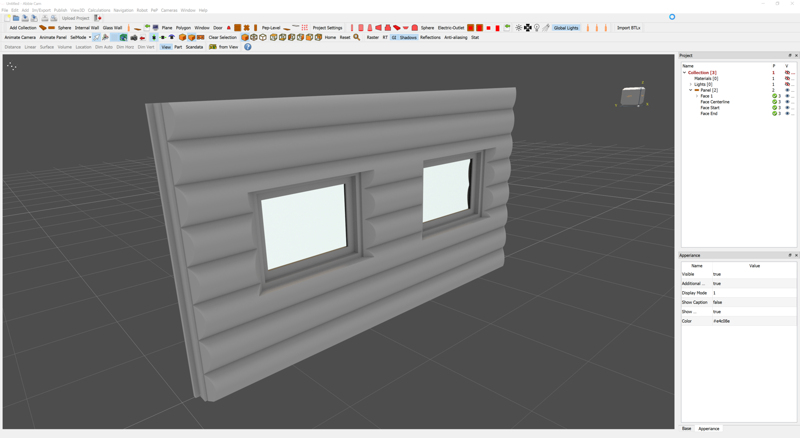Click the Glass Wall tool
Image resolution: width=800 pixels, height=438 pixels.
point(112,28)
